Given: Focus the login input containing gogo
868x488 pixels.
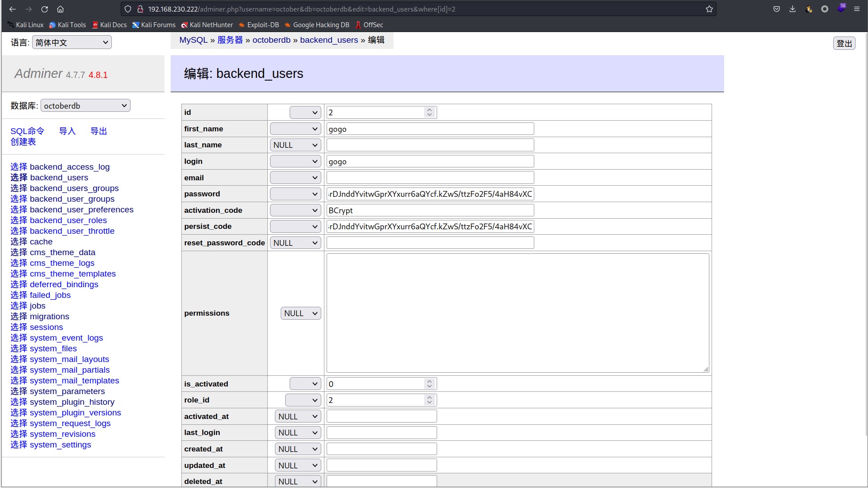Looking at the screenshot, I should [x=430, y=161].
